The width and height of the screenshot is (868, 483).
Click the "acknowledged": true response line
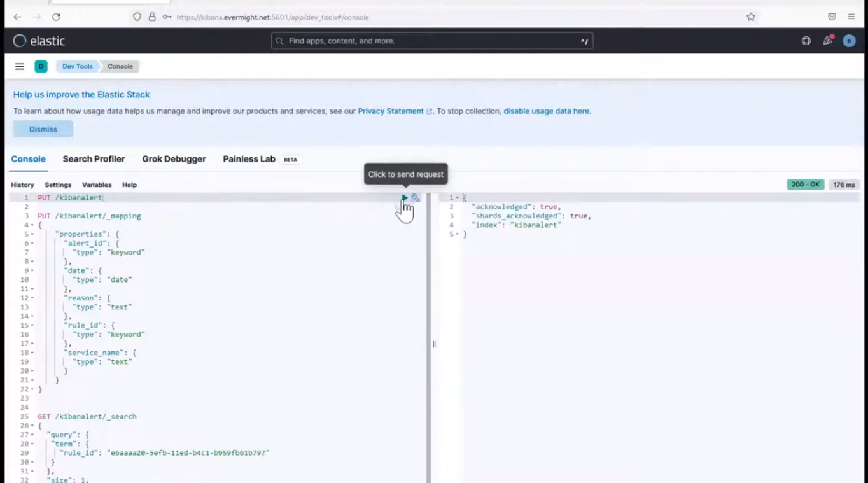coord(515,207)
